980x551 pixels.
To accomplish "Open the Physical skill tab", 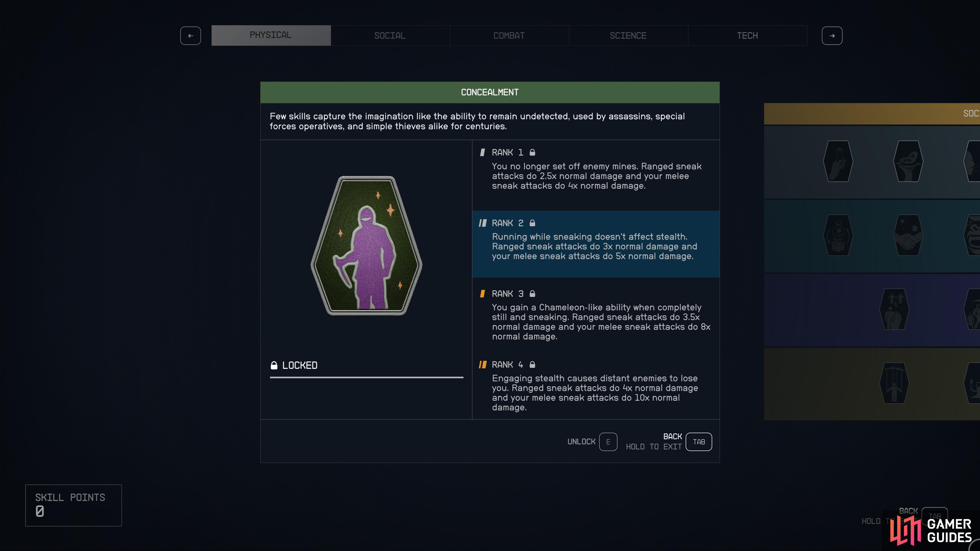I will click(x=271, y=35).
